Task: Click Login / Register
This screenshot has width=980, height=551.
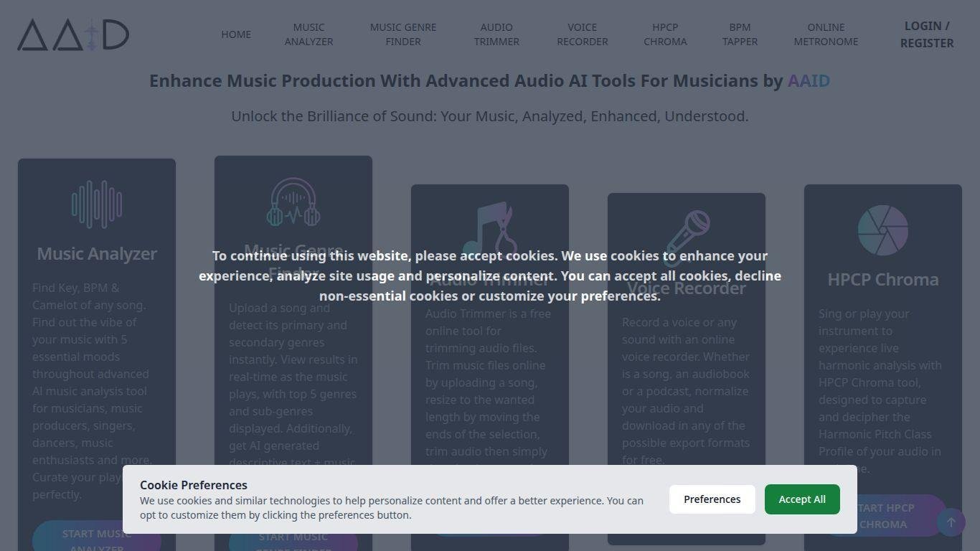Action: pos(927,34)
